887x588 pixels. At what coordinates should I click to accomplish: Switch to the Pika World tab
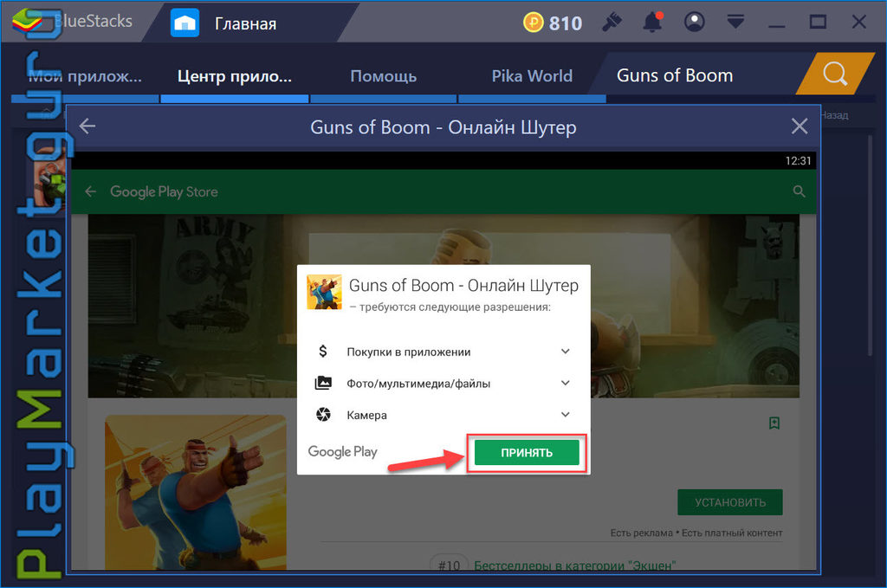[x=532, y=75]
